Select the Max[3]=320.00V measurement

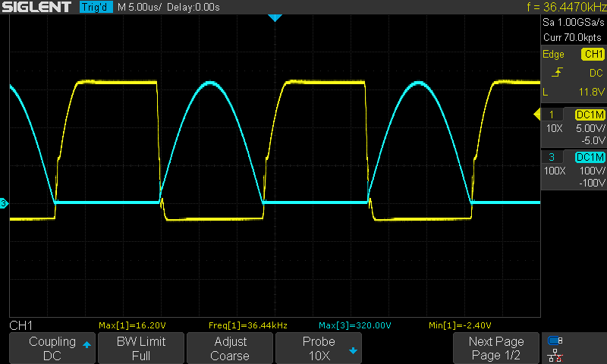354,325
